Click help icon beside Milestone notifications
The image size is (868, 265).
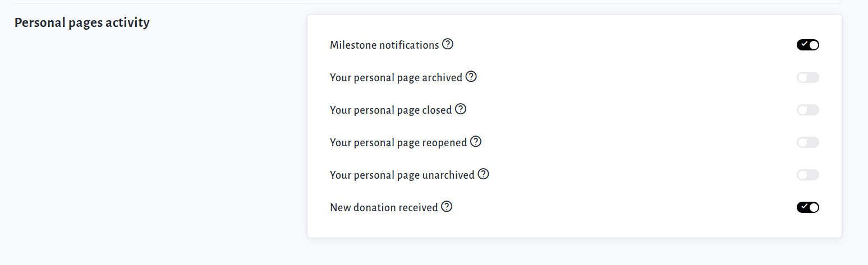[x=448, y=44]
